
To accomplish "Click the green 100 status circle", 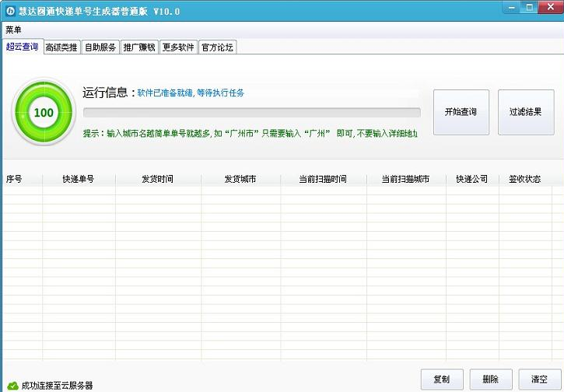I will [x=44, y=113].
